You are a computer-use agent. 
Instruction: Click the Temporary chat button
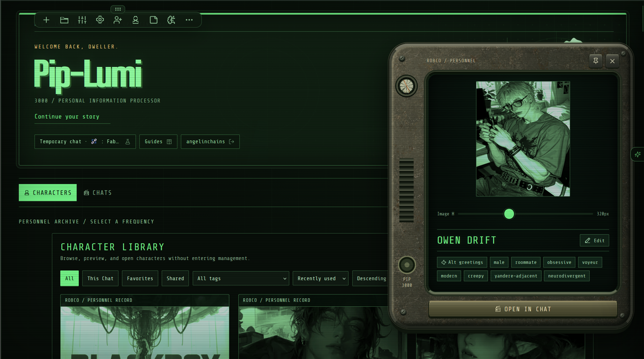click(85, 142)
